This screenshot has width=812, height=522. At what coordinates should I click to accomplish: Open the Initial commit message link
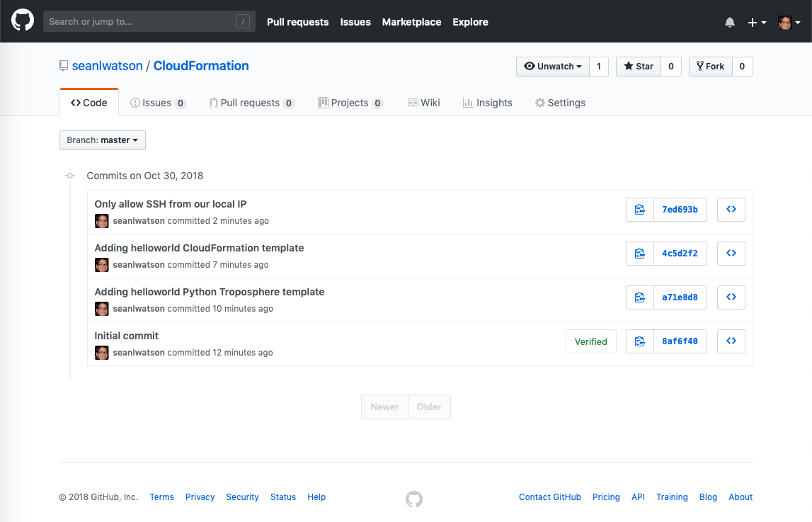coord(126,336)
